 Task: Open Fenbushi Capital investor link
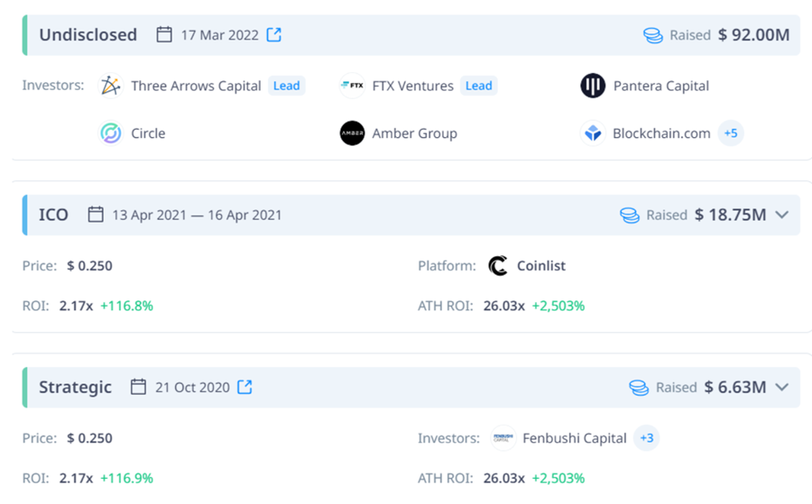point(574,438)
